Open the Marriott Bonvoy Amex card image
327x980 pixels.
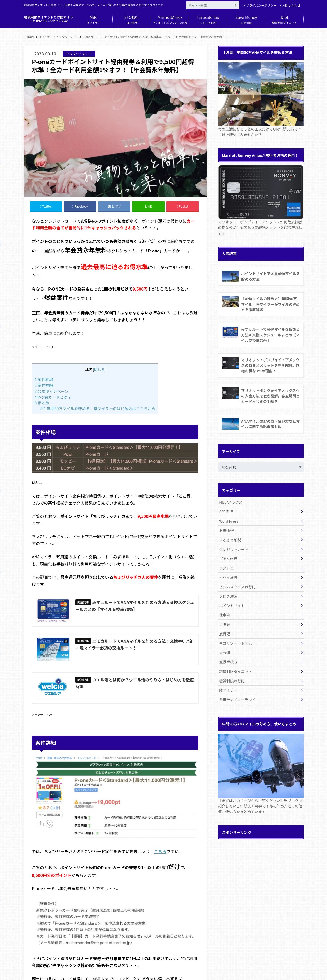[x=261, y=192]
